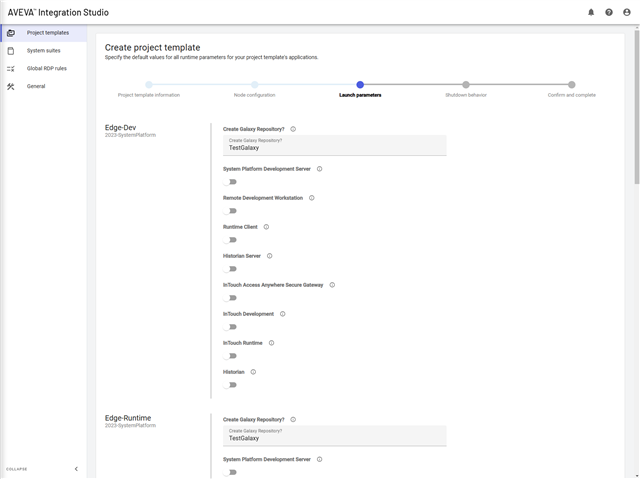Click the Project templates sidebar icon
This screenshot has width=640, height=479.
(11, 33)
